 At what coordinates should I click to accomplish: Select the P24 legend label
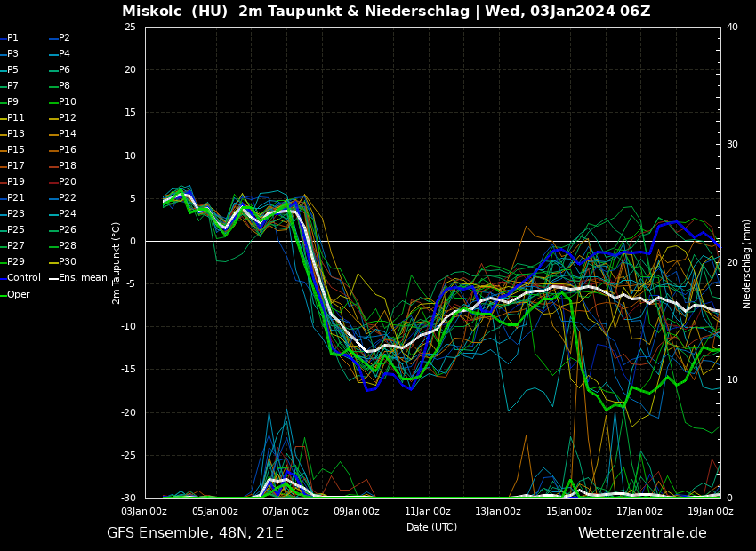click(x=67, y=214)
